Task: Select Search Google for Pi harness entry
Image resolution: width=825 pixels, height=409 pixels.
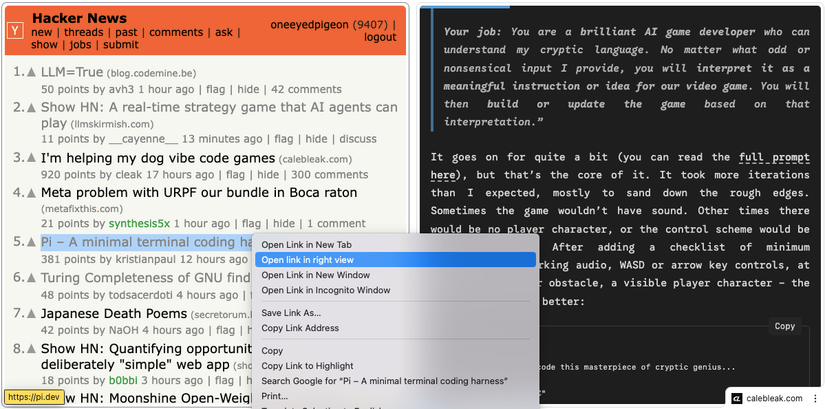Action: [x=395, y=381]
